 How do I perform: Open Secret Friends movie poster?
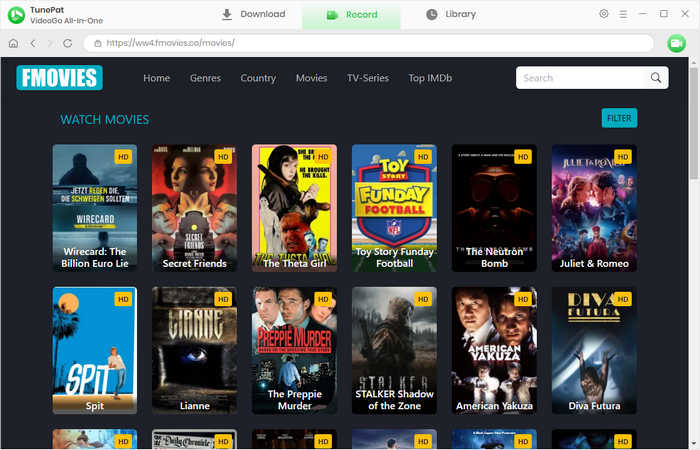coord(195,208)
